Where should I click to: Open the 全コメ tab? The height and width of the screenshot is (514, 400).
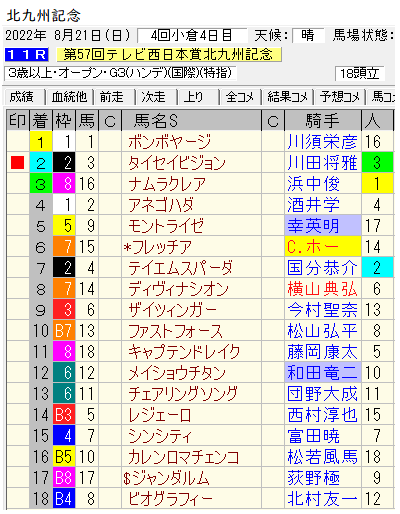[240, 97]
